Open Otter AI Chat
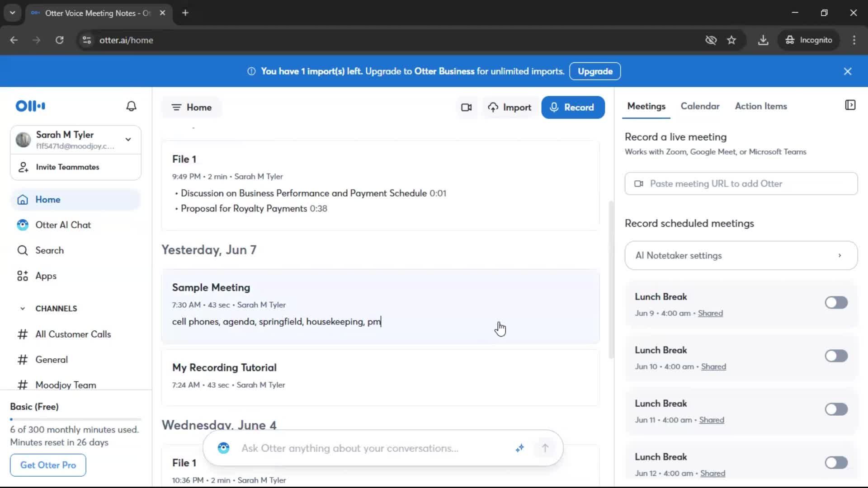This screenshot has width=868, height=488. tap(75, 225)
